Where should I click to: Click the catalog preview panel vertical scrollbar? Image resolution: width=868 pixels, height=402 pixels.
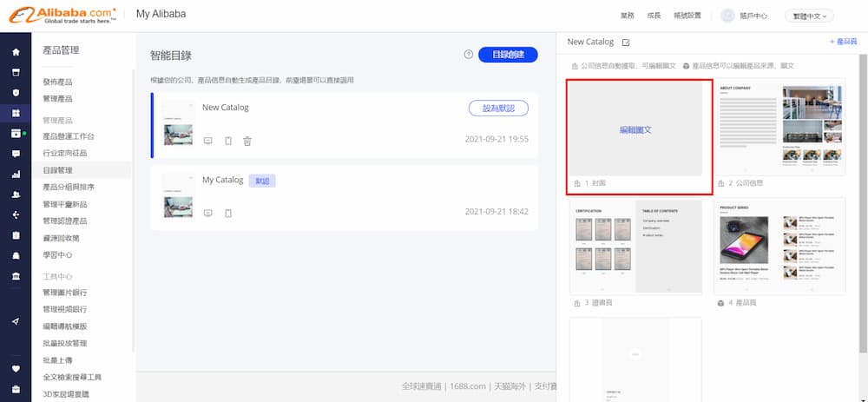click(863, 204)
